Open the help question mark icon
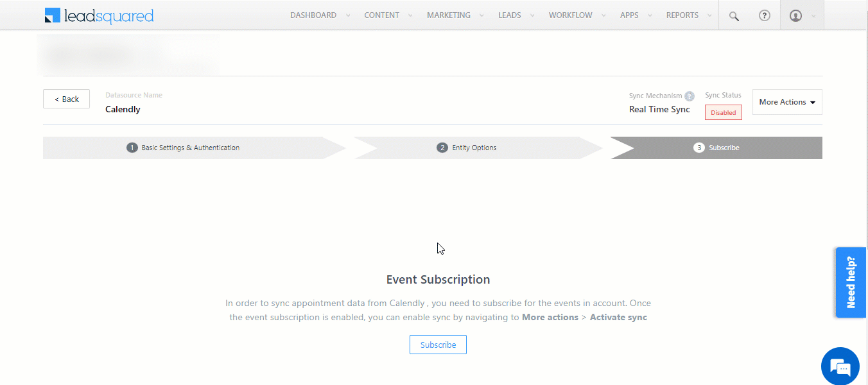Screen dimensions: 868x385 click(x=764, y=15)
